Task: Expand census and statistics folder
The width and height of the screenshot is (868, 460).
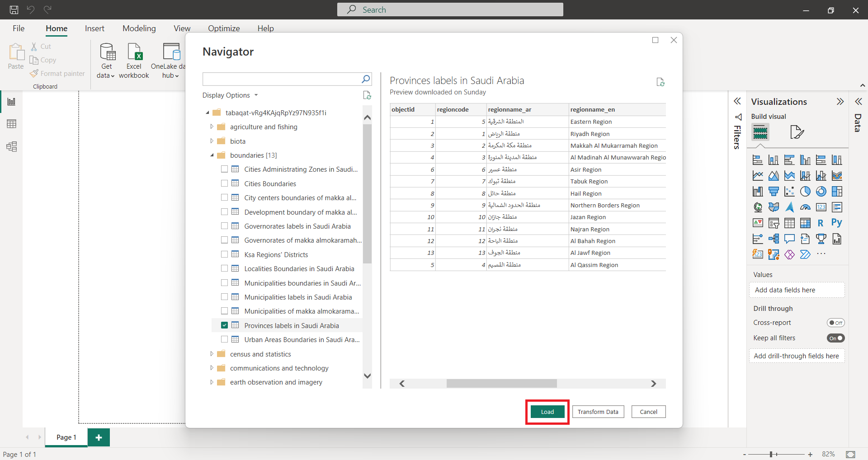Action: point(212,354)
